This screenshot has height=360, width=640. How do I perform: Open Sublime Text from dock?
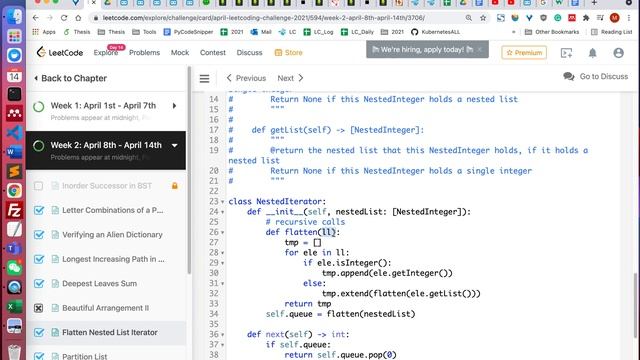coord(14,171)
